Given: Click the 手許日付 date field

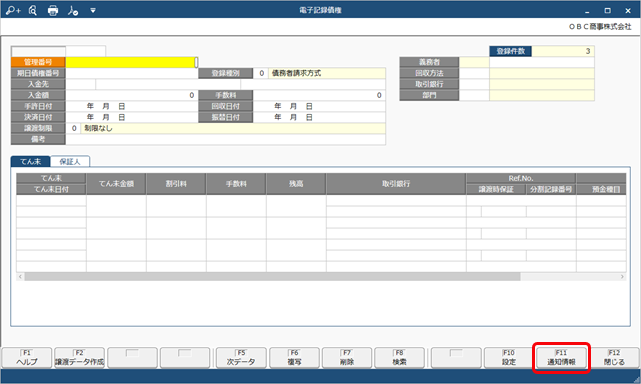Looking at the screenshot, I should 132,106.
